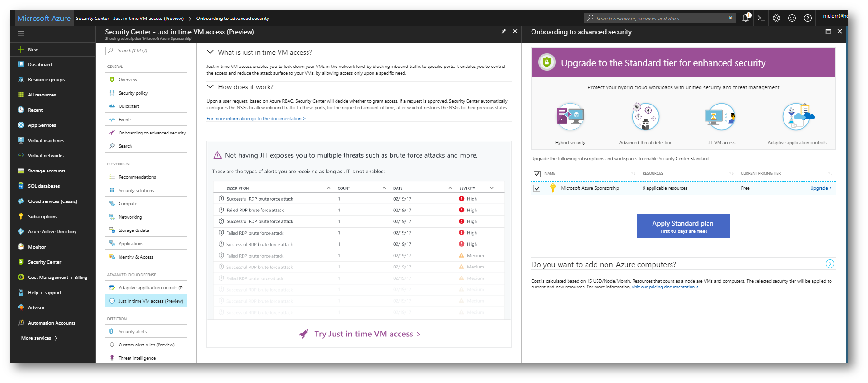Open the notifications bell icon
The height and width of the screenshot is (383, 868).
[746, 18]
